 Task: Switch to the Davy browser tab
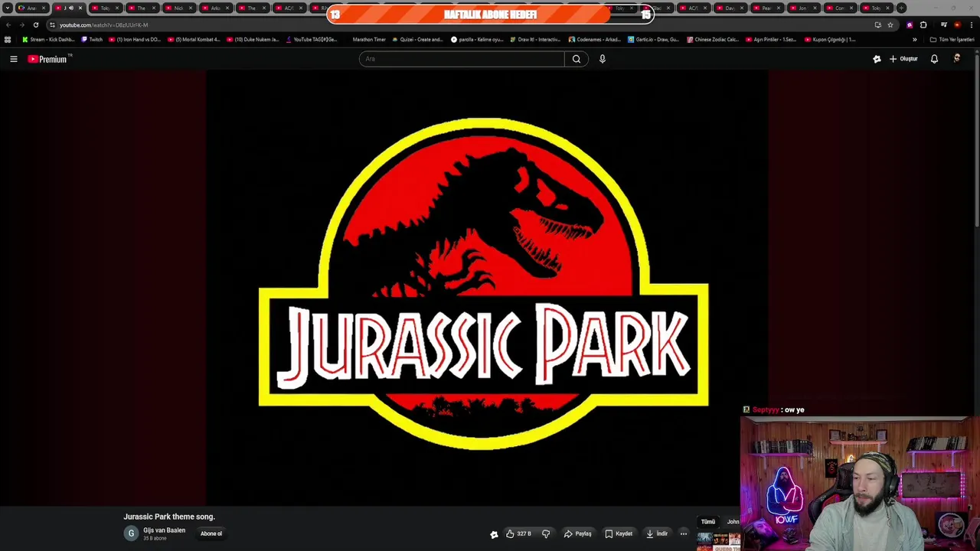(x=730, y=8)
